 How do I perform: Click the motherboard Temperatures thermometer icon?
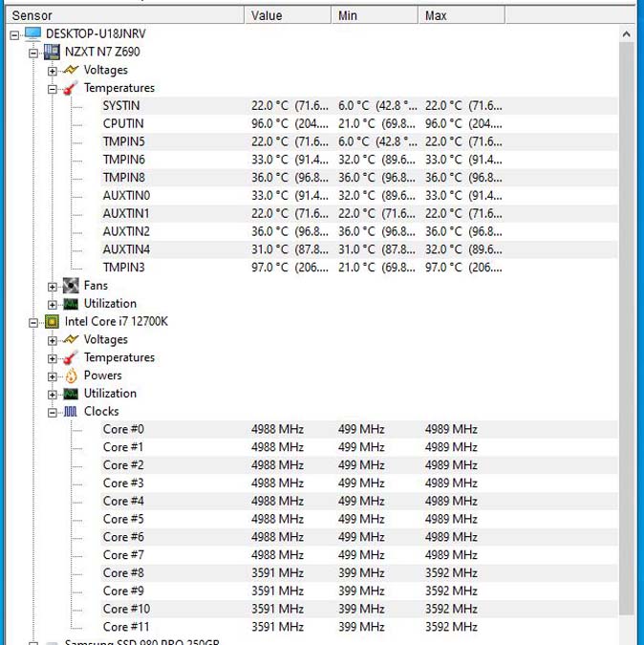(71, 88)
